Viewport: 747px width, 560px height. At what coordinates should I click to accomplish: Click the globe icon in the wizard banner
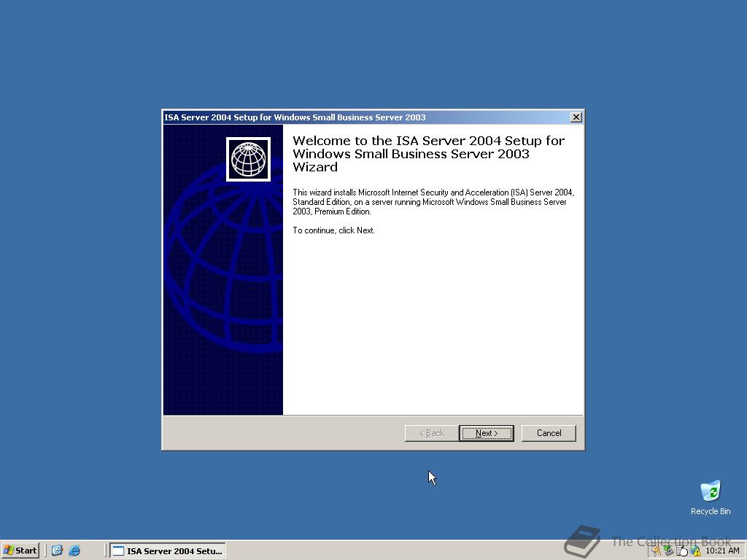(x=248, y=160)
